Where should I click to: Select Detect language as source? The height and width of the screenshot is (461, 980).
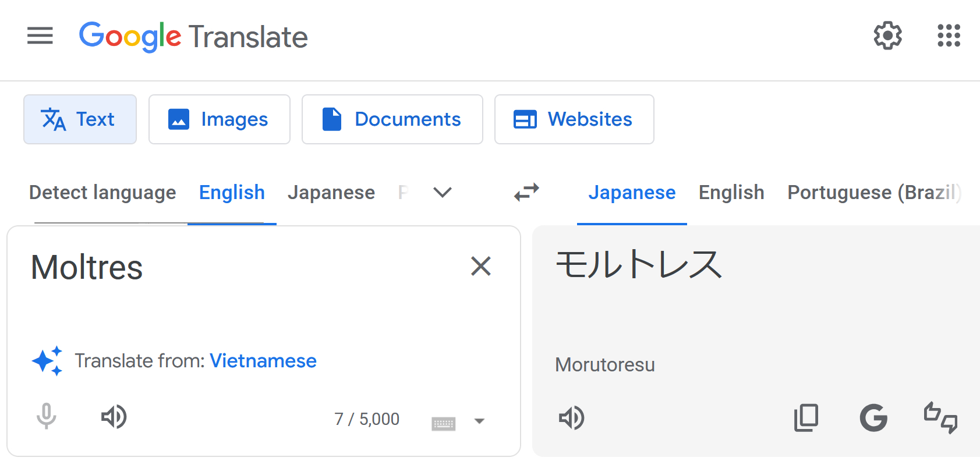tap(102, 193)
